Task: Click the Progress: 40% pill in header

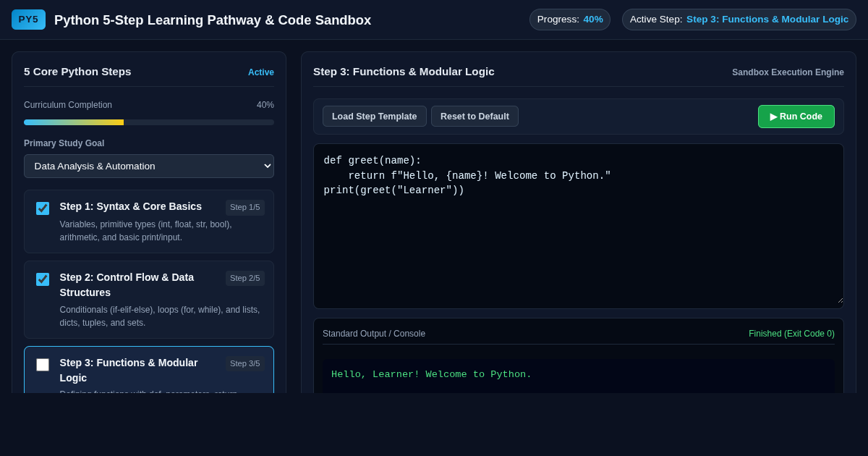Action: click(570, 20)
